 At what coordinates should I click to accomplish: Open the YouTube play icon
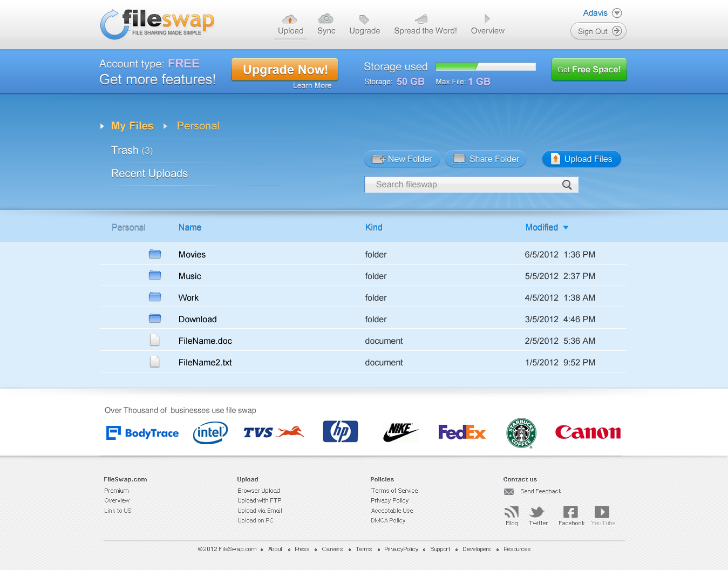(x=602, y=512)
